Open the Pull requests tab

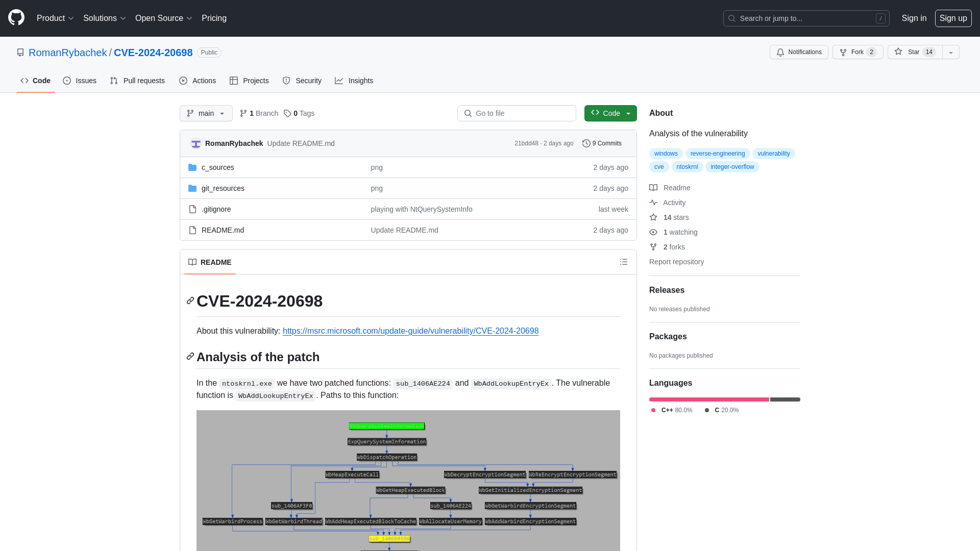click(137, 81)
